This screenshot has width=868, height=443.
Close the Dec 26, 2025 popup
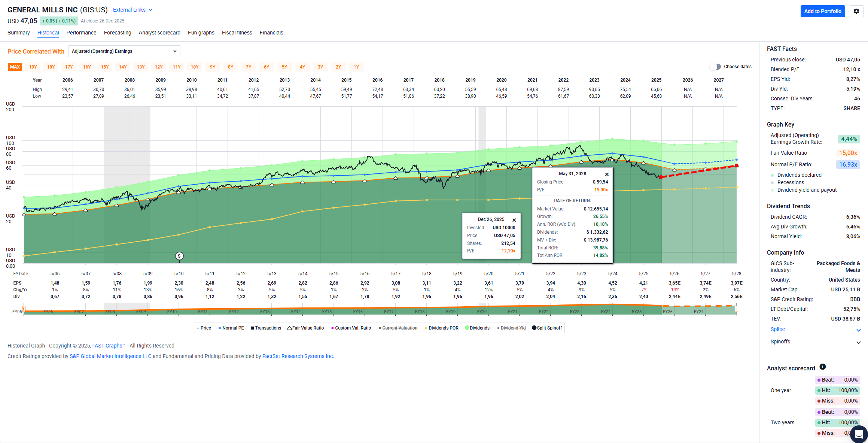[x=514, y=220]
